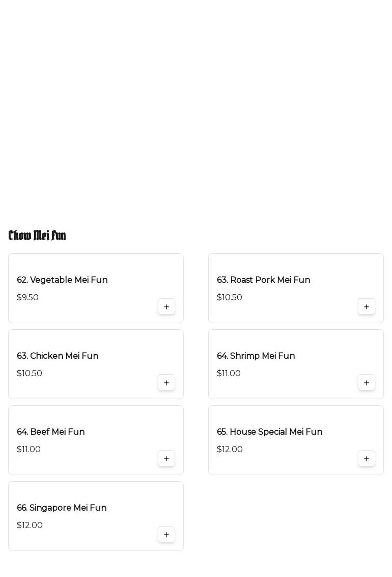Open the 62. Vegetable Mei Fun item
The width and height of the screenshot is (392, 577).
[62, 280]
